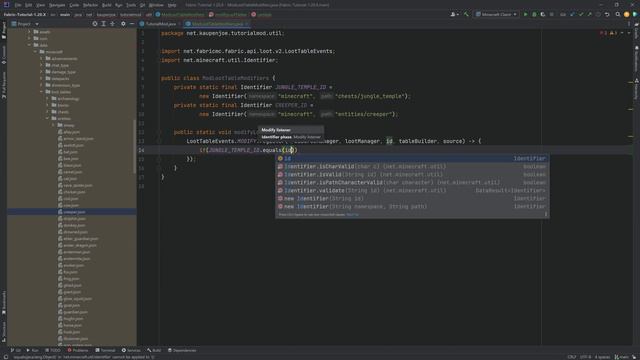Select Identifier.isPathCharacterValid completion suggestion
Image resolution: width=640 pixels, height=360 pixels.
[412, 182]
